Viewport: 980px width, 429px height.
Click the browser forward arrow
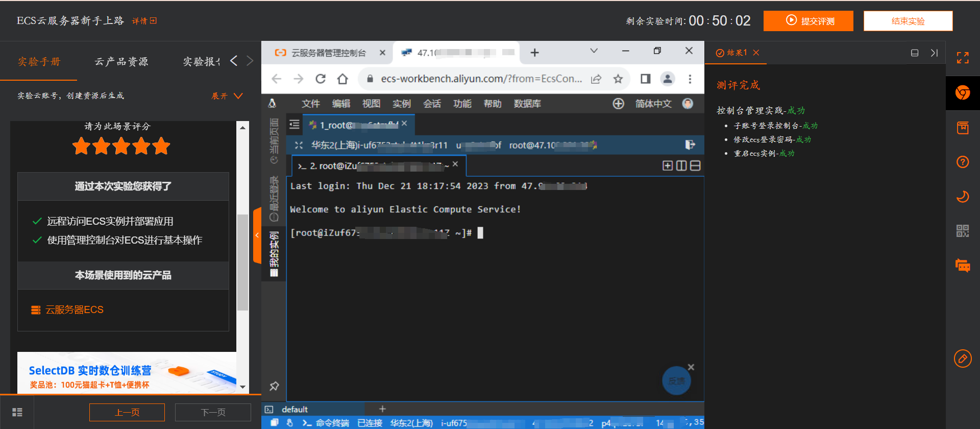tap(299, 79)
